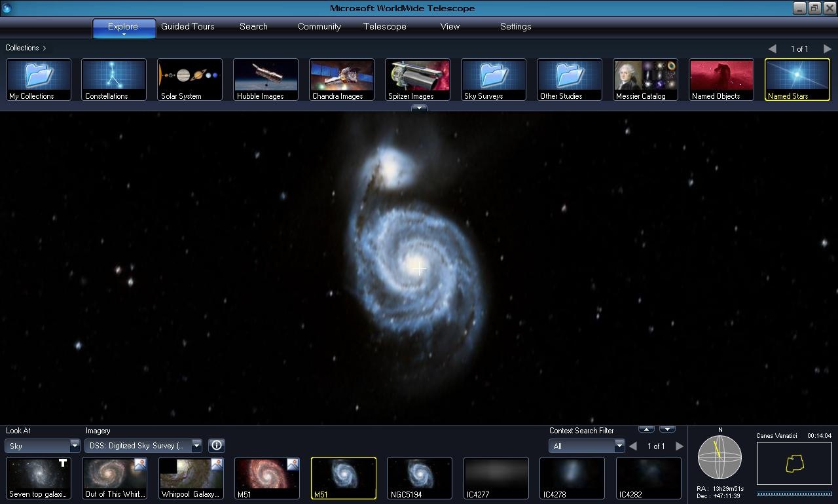Open the Imagery DSS dropdown
Image resolution: width=838 pixels, height=504 pixels.
(x=143, y=446)
